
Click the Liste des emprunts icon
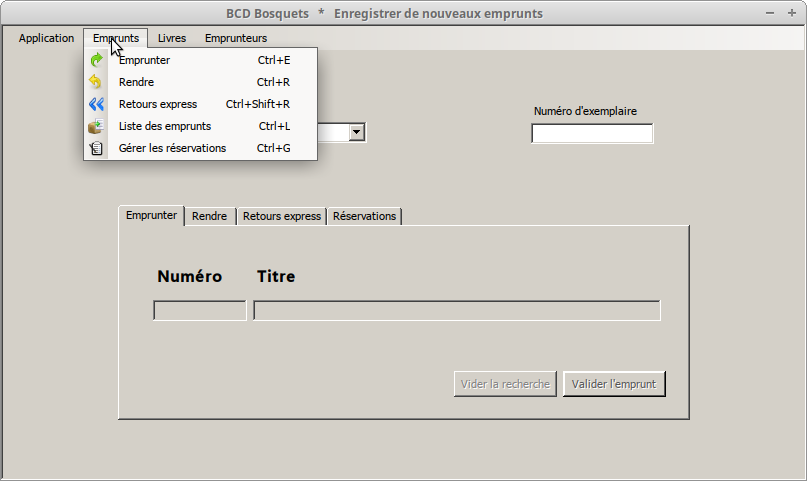(96, 126)
